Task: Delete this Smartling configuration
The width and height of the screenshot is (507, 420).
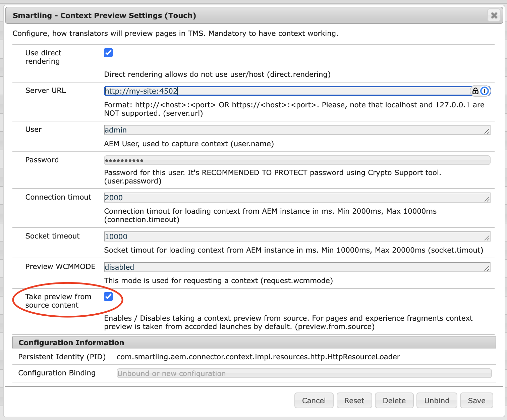Action: 394,400
